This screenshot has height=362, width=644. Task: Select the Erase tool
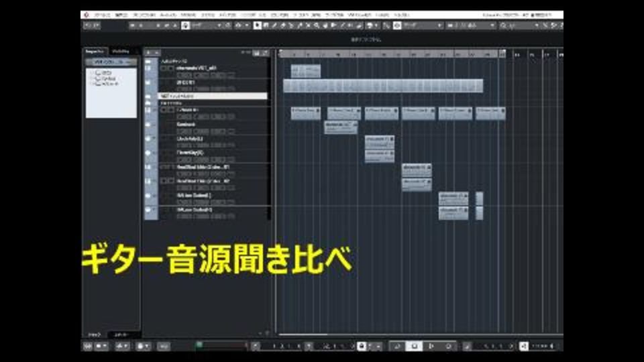(283, 25)
